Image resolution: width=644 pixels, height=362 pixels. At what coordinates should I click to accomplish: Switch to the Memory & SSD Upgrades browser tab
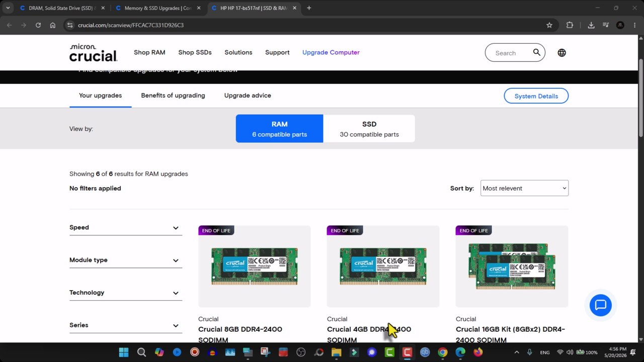pos(158,8)
